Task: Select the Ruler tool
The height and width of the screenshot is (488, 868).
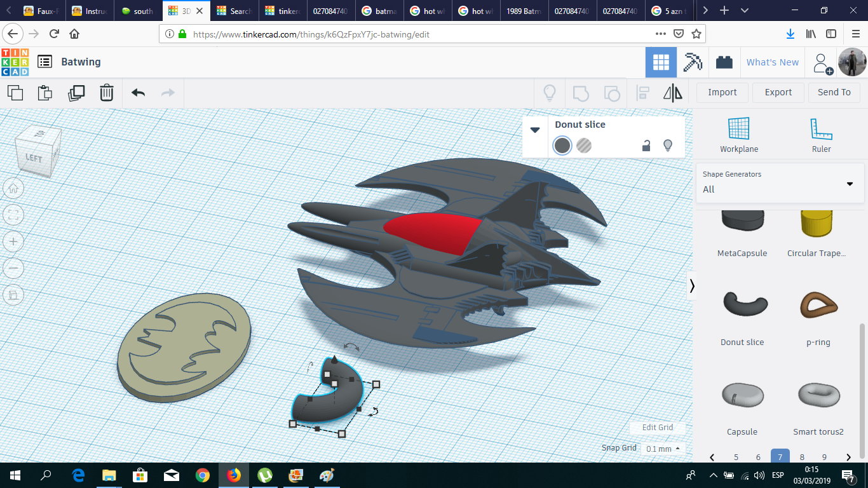Action: click(x=821, y=135)
